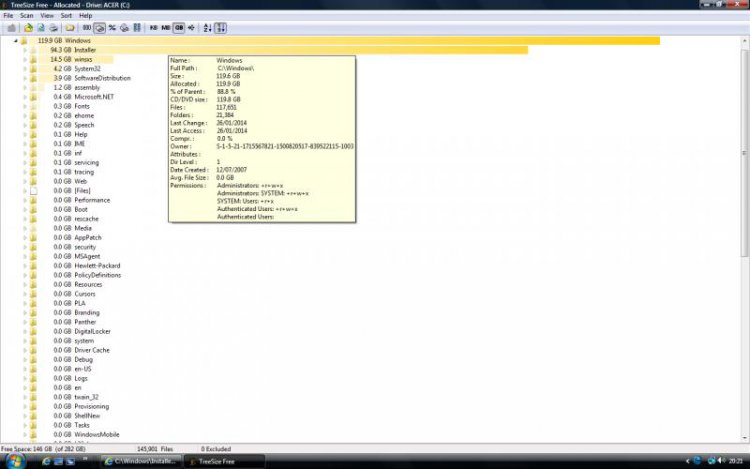Switch size units to MB
This screenshot has height=469, width=750.
pos(165,28)
